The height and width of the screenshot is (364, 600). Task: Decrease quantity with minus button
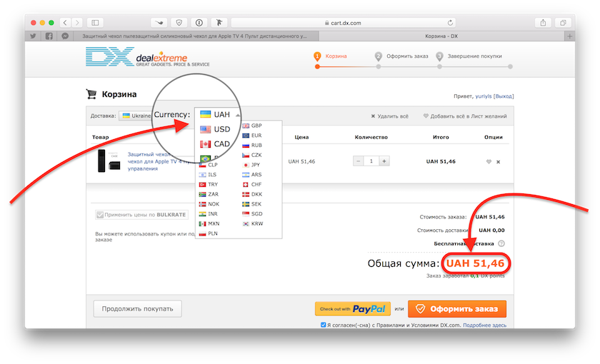pyautogui.click(x=358, y=161)
